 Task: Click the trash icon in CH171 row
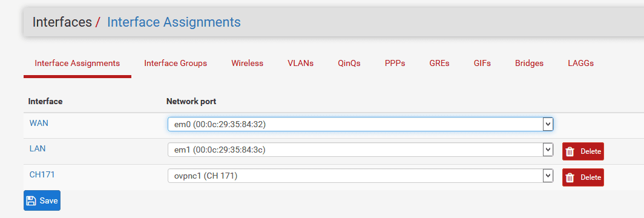[x=570, y=177]
